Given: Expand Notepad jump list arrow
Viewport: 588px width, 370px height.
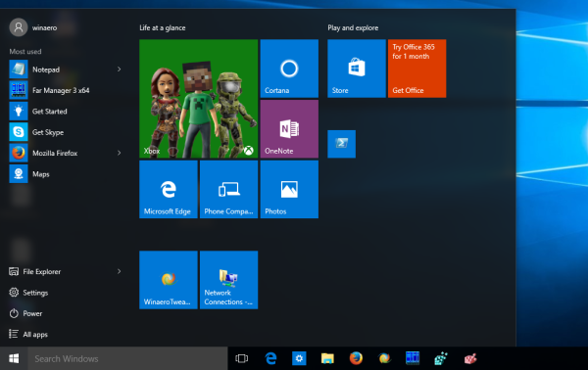Looking at the screenshot, I should tap(119, 69).
